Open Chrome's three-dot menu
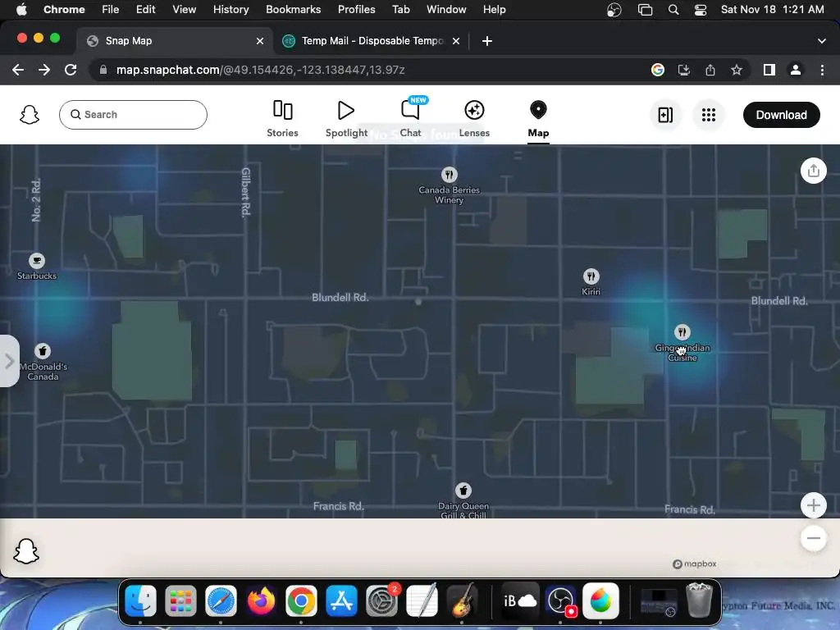The height and width of the screenshot is (630, 840). coord(822,70)
